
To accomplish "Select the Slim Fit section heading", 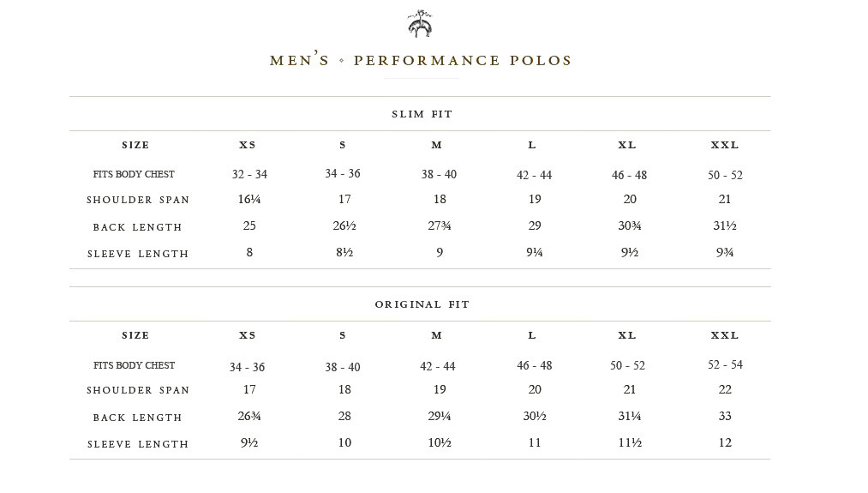I will [422, 114].
